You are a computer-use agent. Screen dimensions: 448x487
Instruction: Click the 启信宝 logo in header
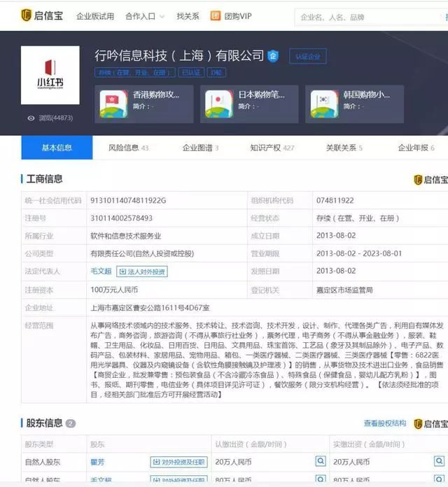(x=42, y=15)
